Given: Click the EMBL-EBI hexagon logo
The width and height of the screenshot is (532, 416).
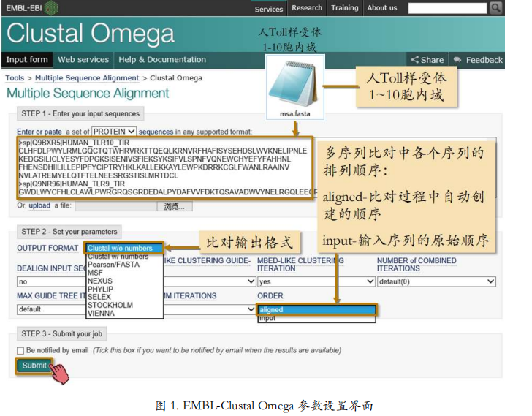Looking at the screenshot, I should coord(52,8).
